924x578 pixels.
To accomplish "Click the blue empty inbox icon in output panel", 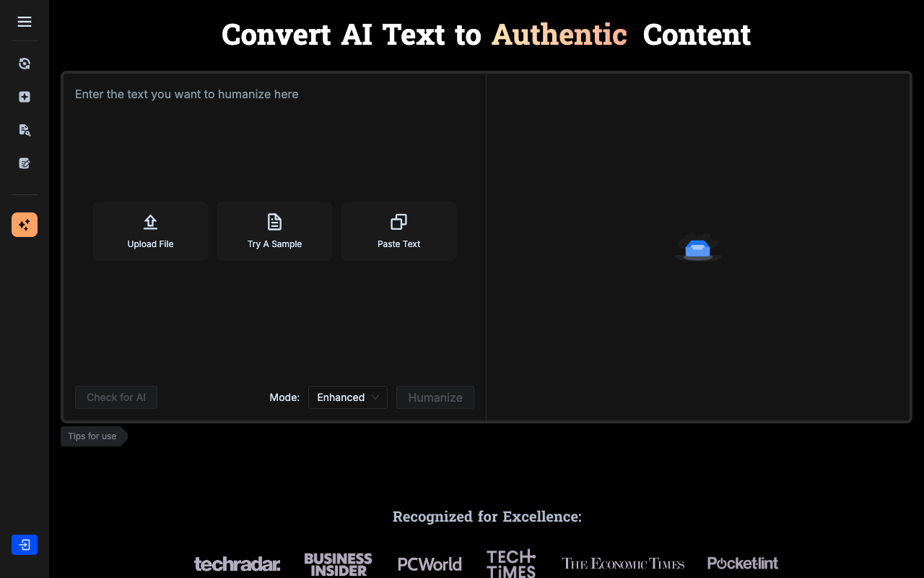I will coord(697,248).
